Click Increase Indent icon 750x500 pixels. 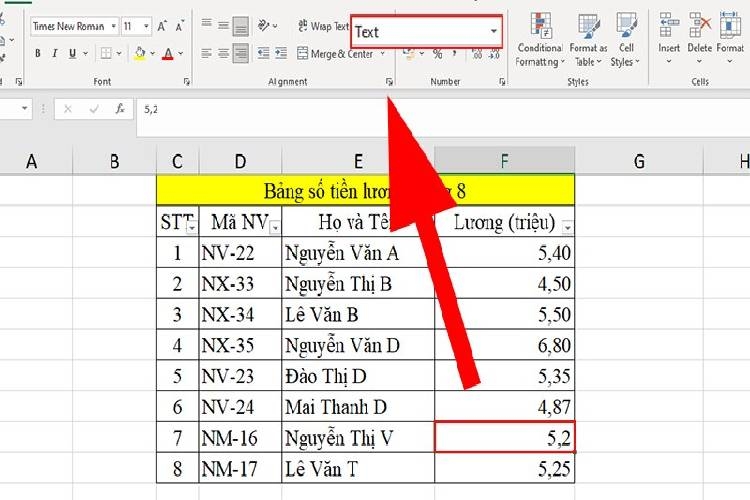coord(281,54)
